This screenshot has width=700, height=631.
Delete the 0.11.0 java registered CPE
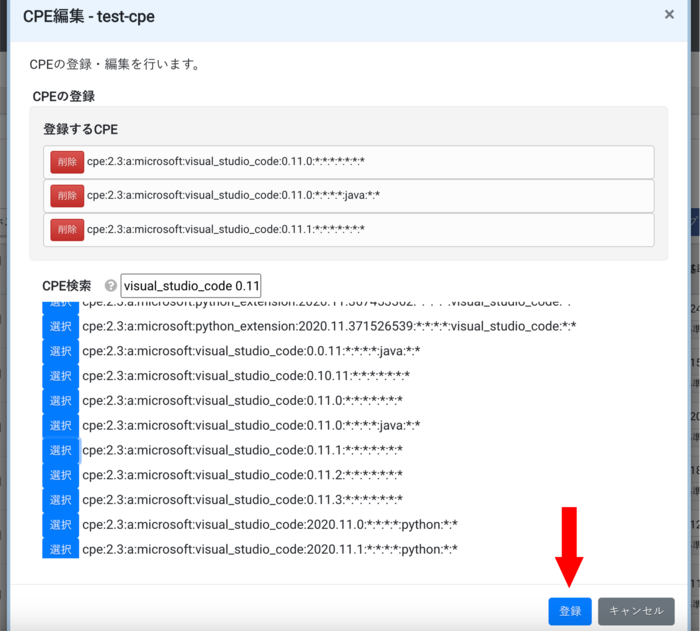[x=67, y=196]
